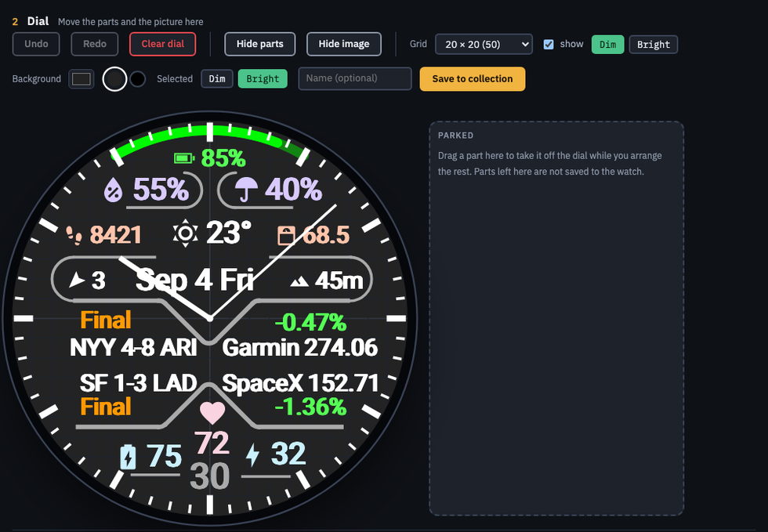Select the weight scale icon
The width and height of the screenshot is (768, 532).
287,235
